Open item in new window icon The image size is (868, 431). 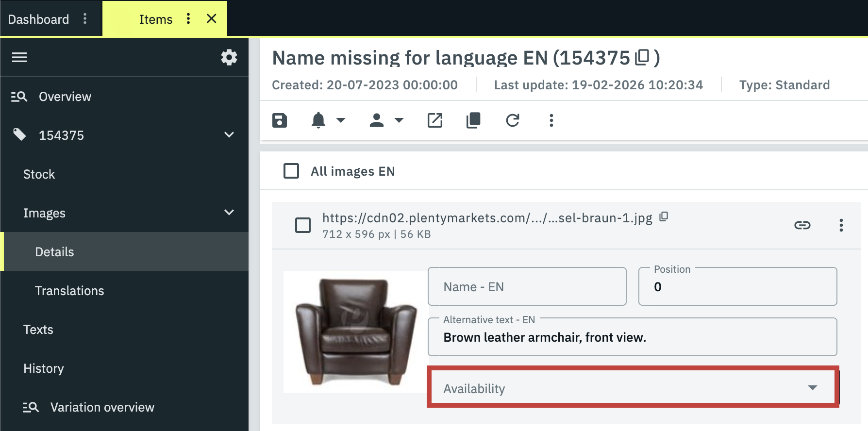tap(435, 120)
